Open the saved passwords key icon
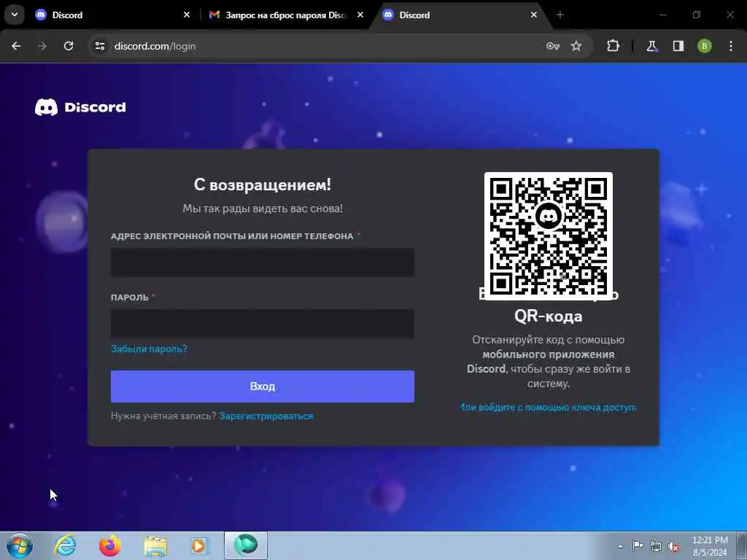The width and height of the screenshot is (747, 560). pyautogui.click(x=553, y=46)
